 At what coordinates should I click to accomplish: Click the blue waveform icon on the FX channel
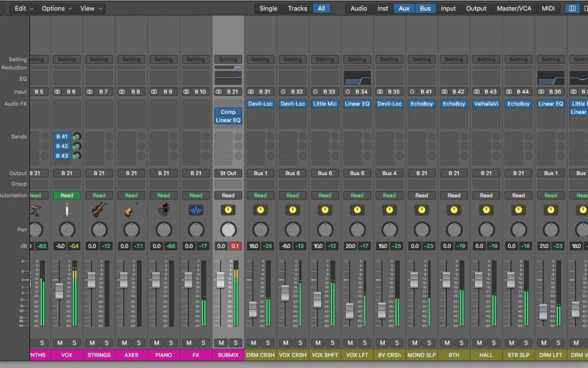tap(195, 209)
